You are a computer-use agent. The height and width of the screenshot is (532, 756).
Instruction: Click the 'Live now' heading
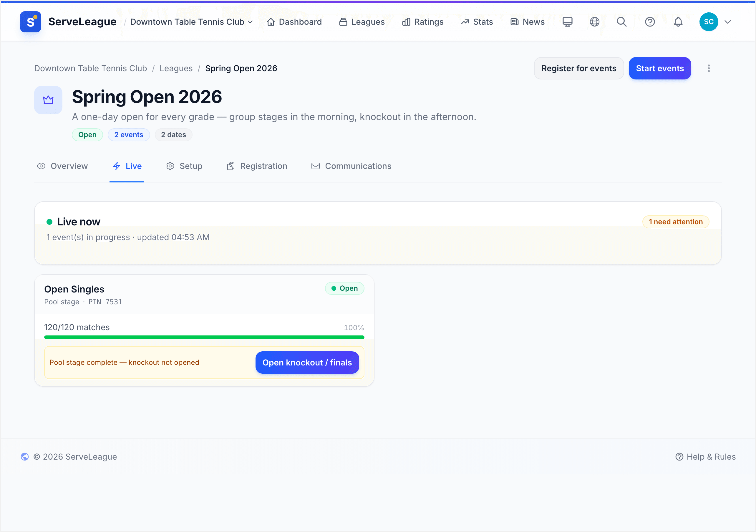[79, 222]
